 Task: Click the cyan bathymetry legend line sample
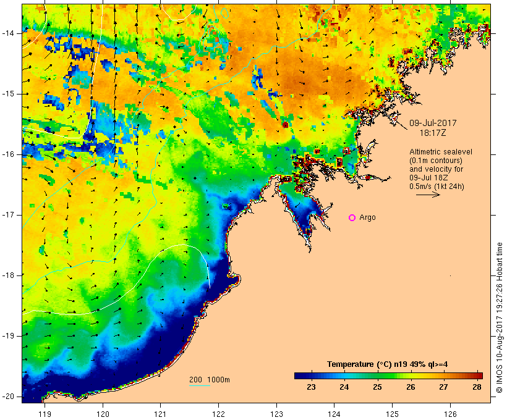point(200,385)
